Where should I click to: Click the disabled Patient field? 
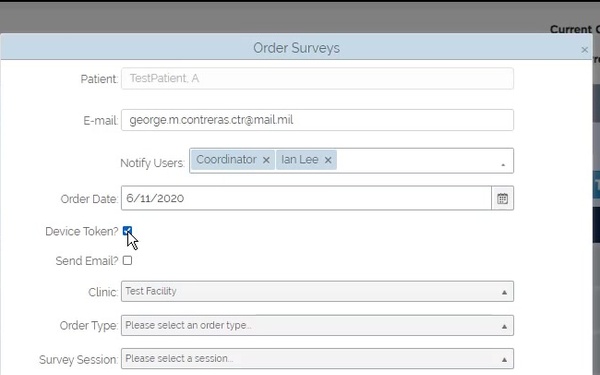[317, 78]
